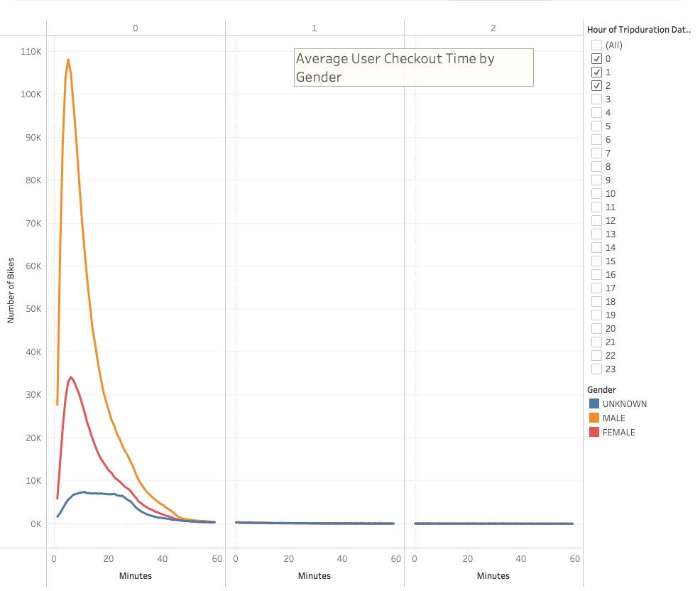Viewport: 700px width, 591px height.
Task: Select the Average User Checkout Time title box
Action: pos(413,67)
